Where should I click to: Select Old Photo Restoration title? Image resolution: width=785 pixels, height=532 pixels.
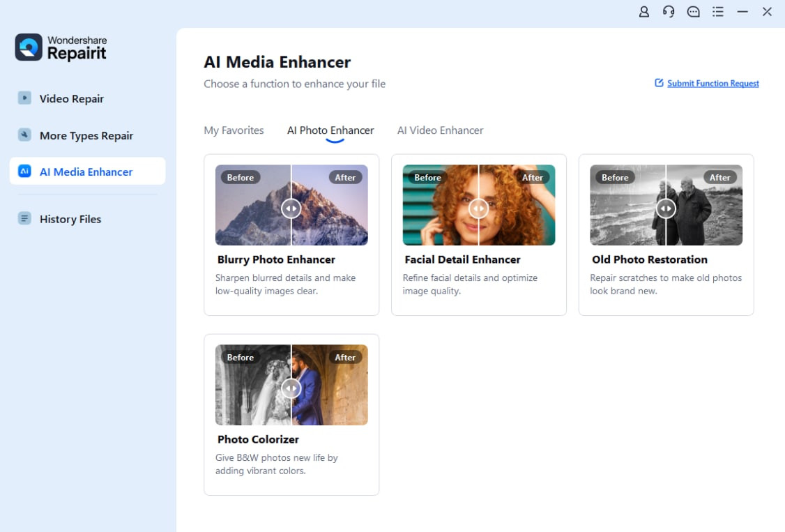pos(650,259)
